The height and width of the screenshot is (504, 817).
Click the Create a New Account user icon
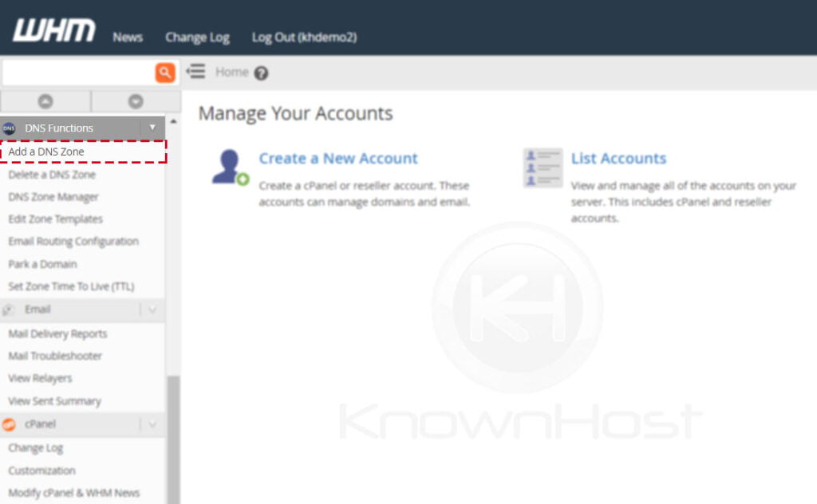[230, 167]
